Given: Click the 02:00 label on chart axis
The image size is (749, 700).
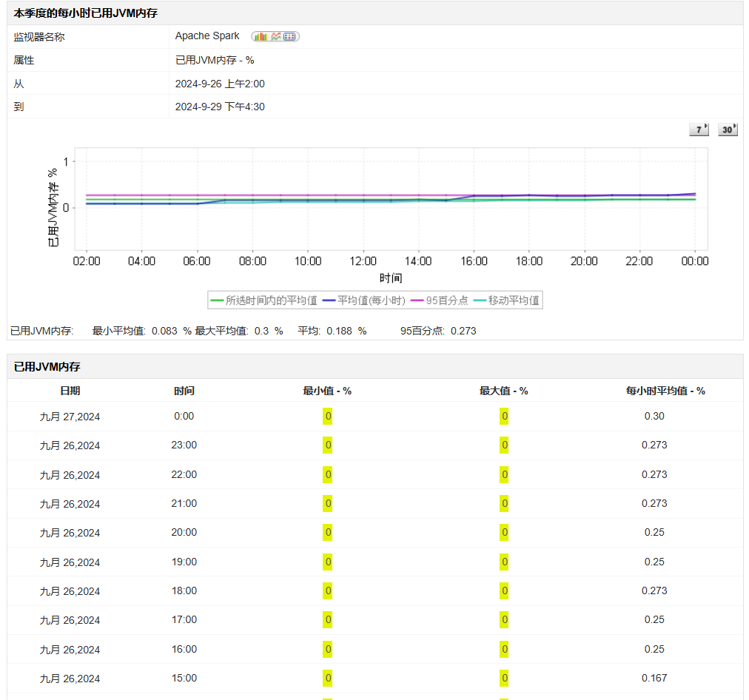Looking at the screenshot, I should coord(87,261).
